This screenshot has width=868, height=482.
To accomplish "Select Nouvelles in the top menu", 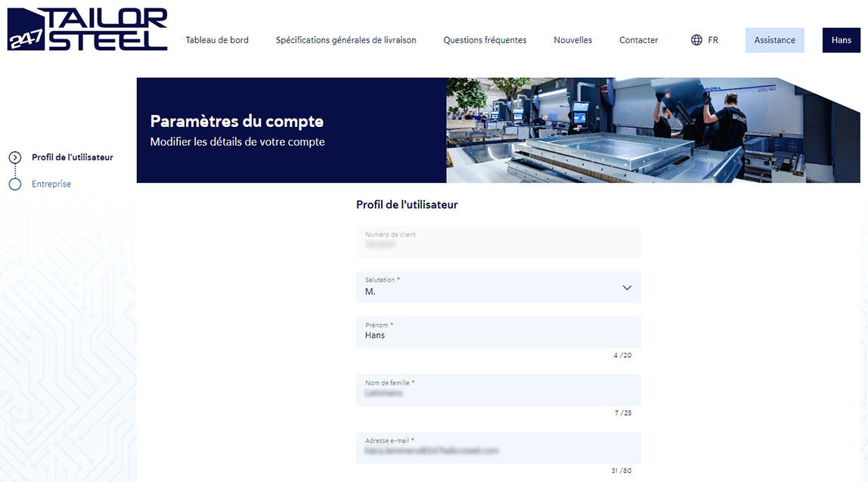I will [572, 40].
